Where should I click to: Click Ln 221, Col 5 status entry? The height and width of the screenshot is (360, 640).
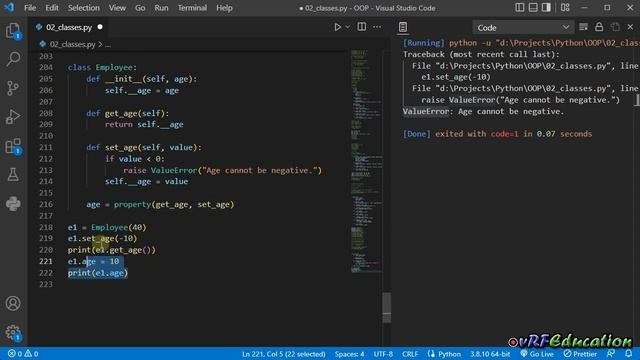284,354
